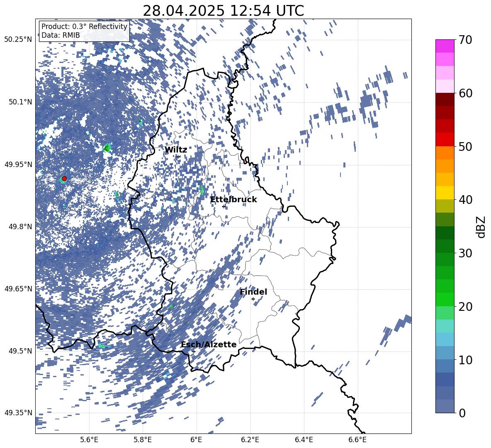Viewport: 491px width, 448px height.
Task: Click the 5.8°E longitude label
Action: (x=143, y=440)
